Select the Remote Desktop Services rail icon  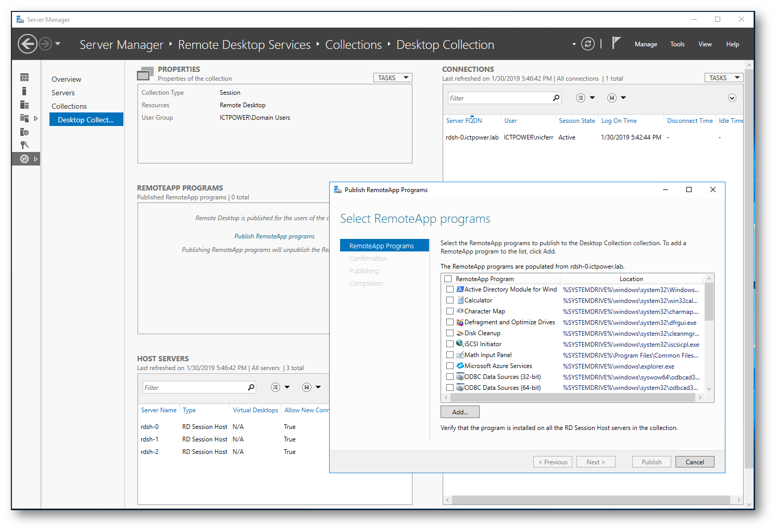pyautogui.click(x=24, y=159)
